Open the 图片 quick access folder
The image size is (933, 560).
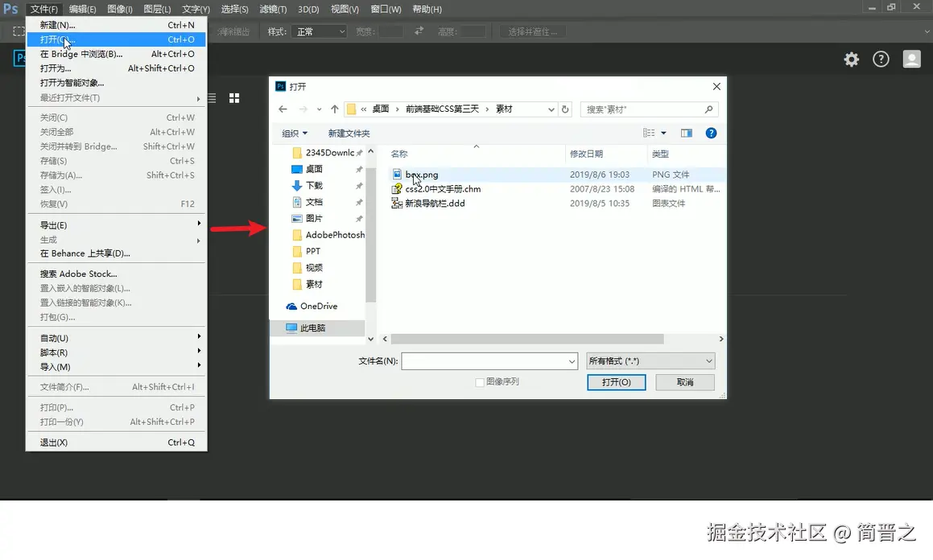coord(314,218)
